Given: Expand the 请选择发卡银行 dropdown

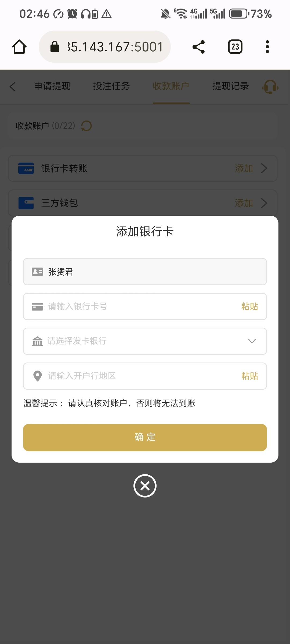Looking at the screenshot, I should coord(252,341).
